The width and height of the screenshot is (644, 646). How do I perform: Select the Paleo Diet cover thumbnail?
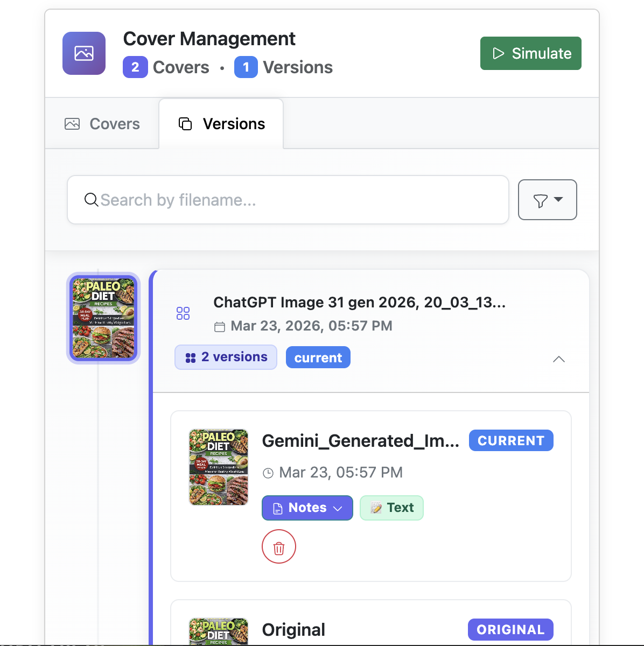[x=103, y=318]
